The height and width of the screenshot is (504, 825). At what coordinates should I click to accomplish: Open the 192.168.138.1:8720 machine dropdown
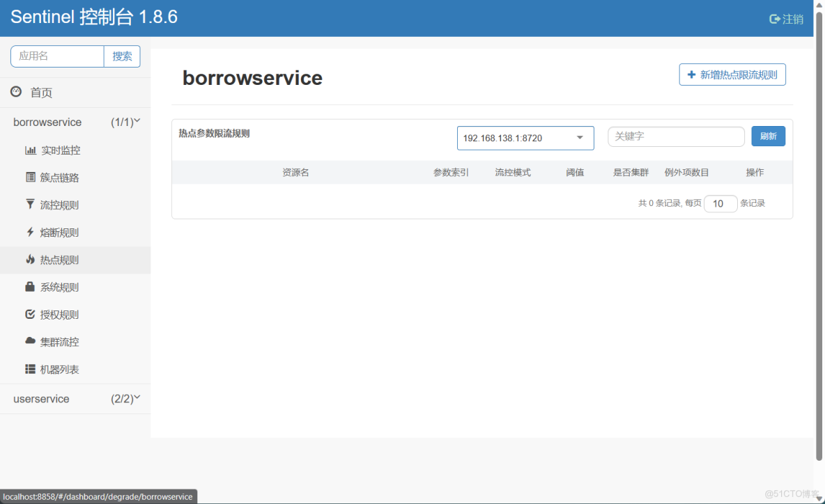[x=525, y=138]
